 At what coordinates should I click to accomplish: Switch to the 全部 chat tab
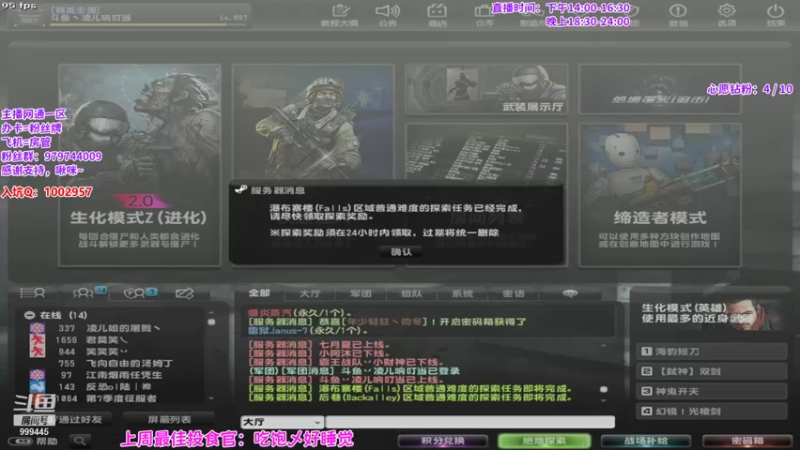[x=259, y=293]
